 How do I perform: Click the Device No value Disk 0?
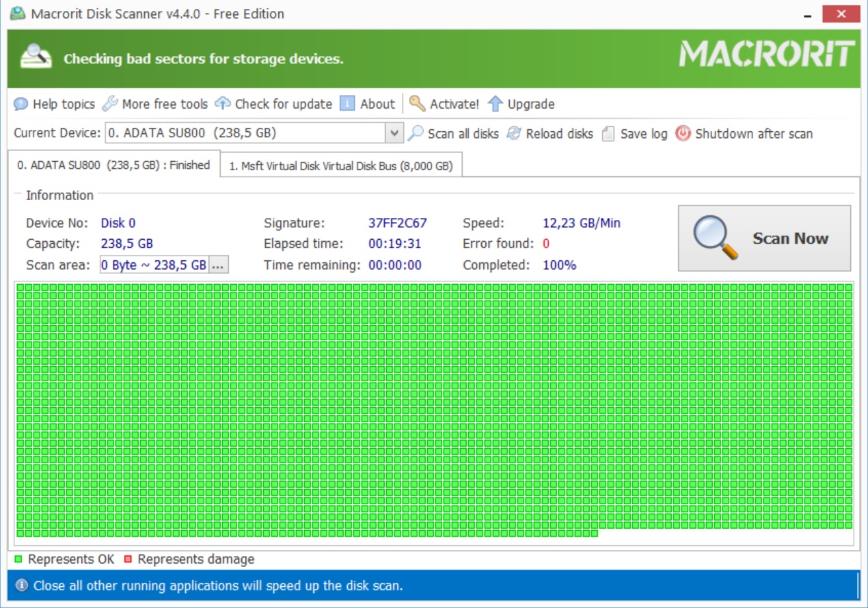click(x=118, y=223)
